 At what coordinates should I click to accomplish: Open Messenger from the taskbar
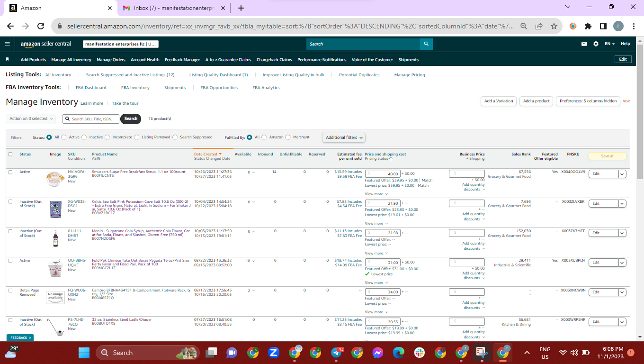(377, 353)
